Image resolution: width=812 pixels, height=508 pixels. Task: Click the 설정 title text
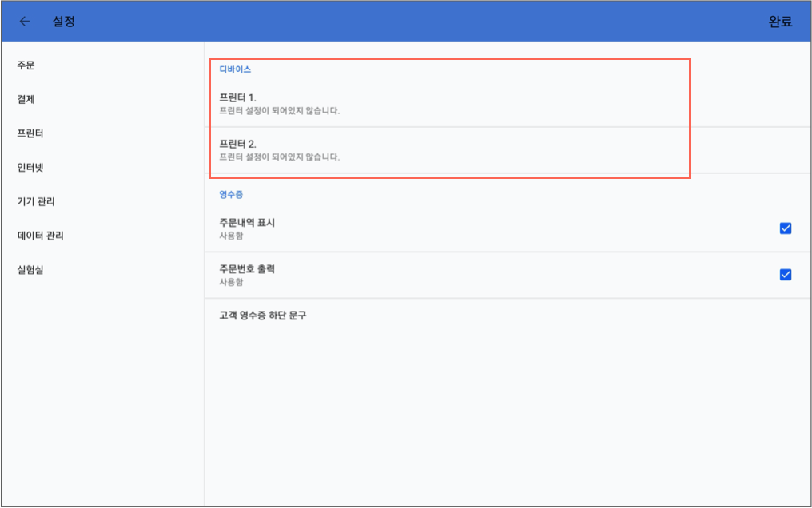point(64,22)
